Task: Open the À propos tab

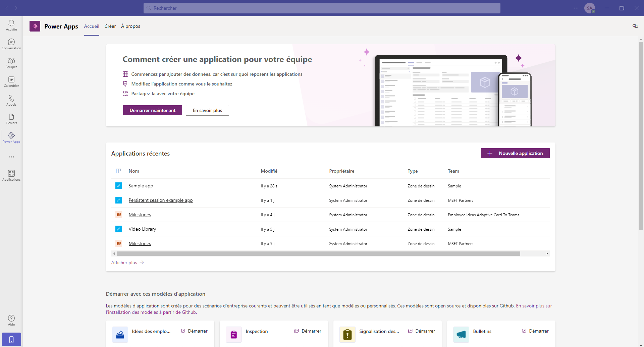Action: pyautogui.click(x=130, y=26)
